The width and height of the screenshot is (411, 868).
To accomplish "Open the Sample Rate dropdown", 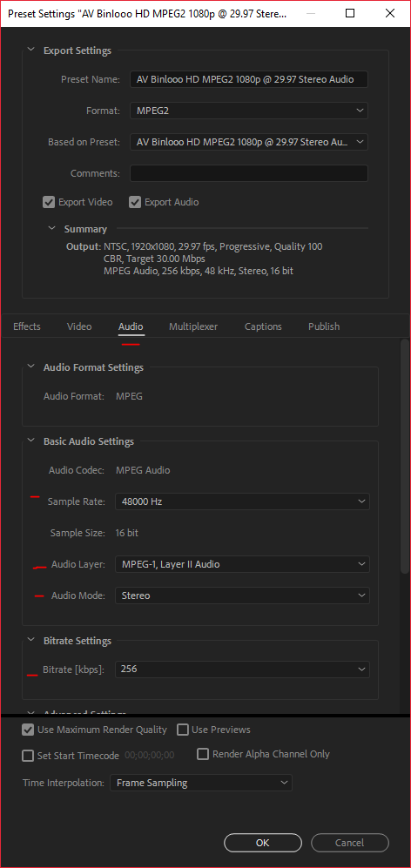I will [242, 501].
